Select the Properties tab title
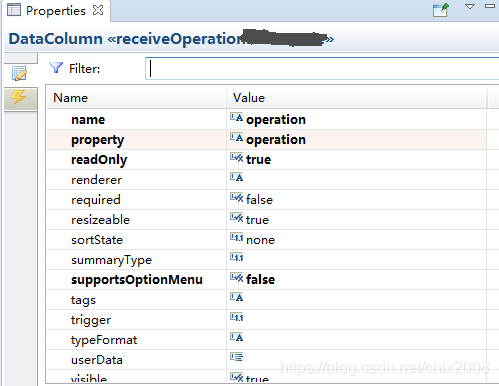499x386 pixels. coord(56,11)
